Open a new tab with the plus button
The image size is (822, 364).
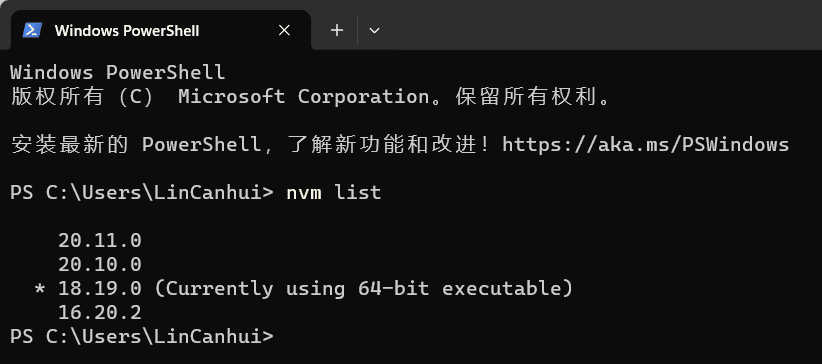point(337,30)
